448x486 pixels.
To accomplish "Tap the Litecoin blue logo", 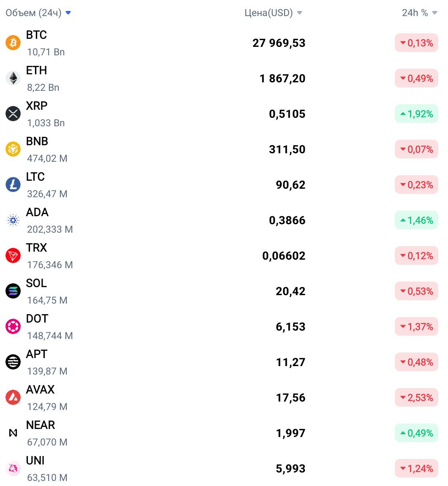I will [13, 185].
